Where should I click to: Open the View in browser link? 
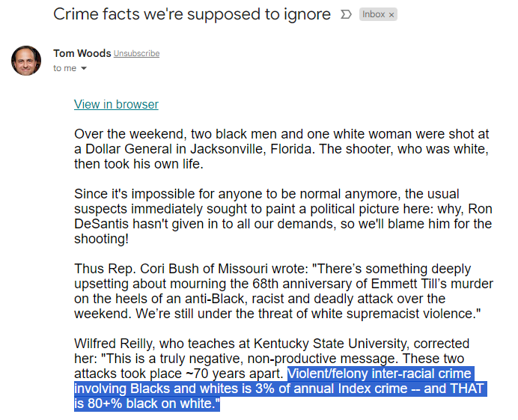116,104
